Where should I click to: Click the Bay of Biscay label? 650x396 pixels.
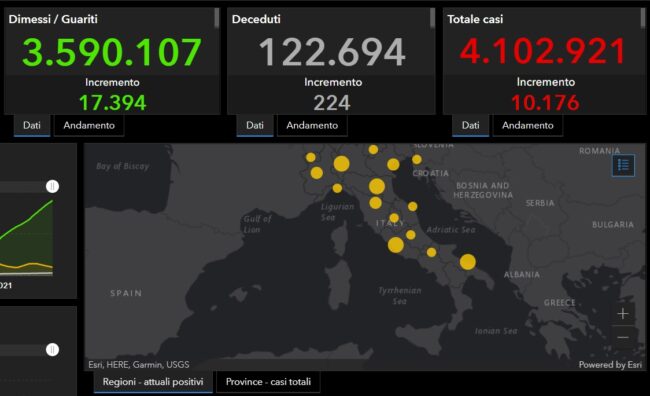point(123,166)
